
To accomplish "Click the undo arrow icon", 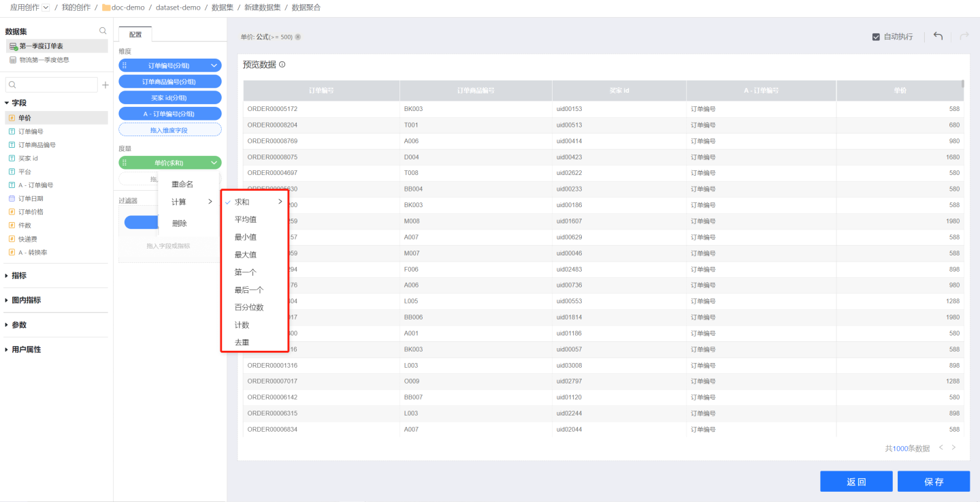I will tap(938, 37).
